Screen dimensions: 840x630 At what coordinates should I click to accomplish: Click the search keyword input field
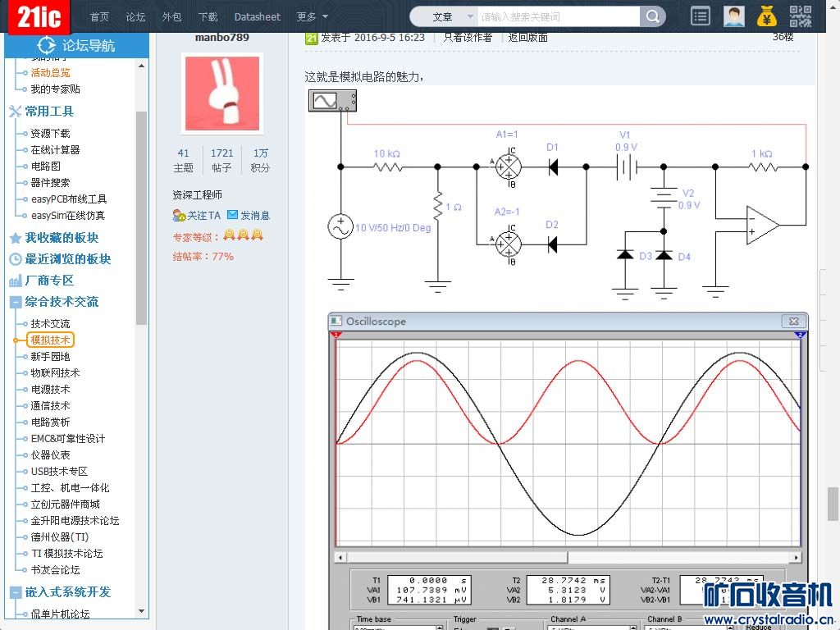558,16
